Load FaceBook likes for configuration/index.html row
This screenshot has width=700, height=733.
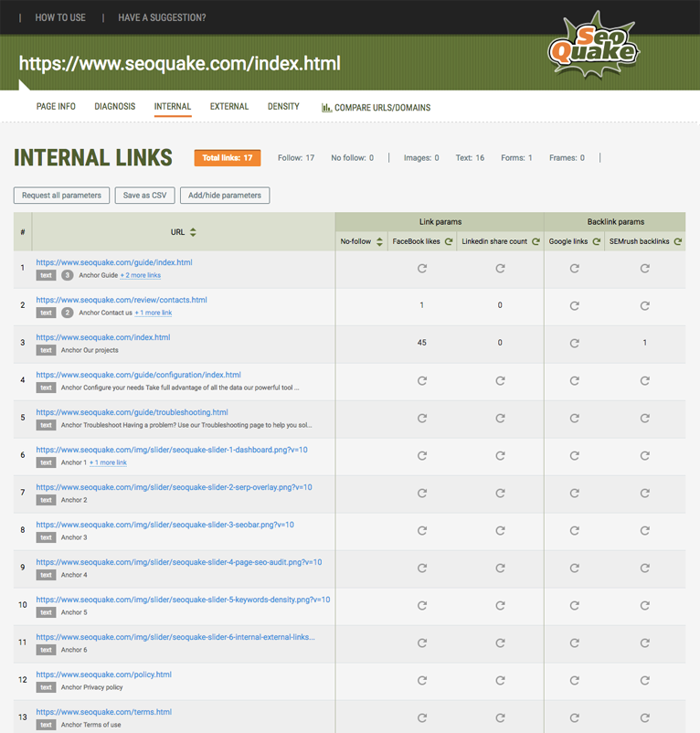[422, 380]
